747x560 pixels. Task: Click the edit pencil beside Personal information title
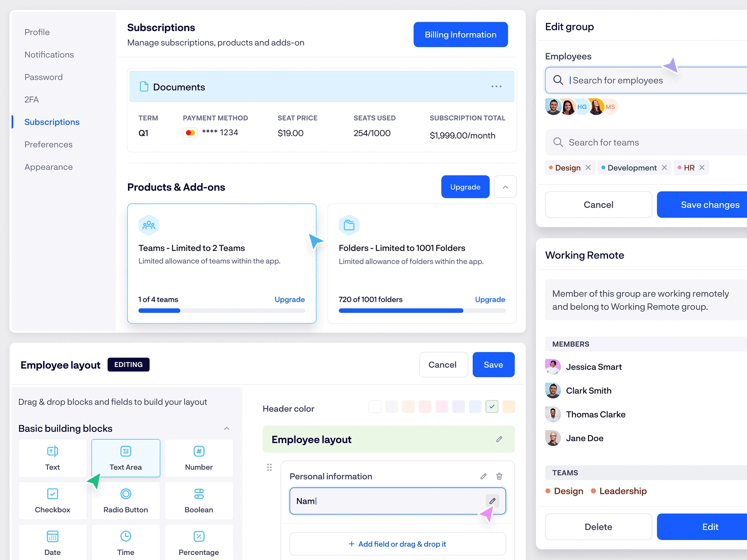pos(483,476)
